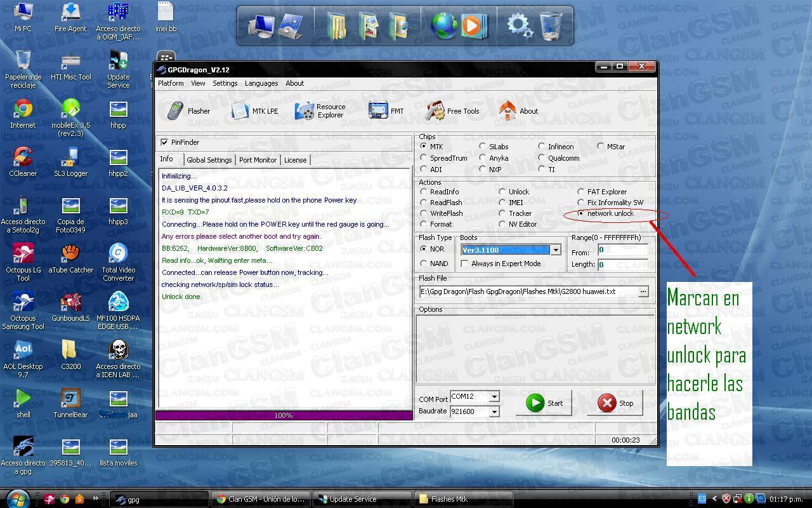
Task: Click the Range Length input field
Action: [x=622, y=265]
